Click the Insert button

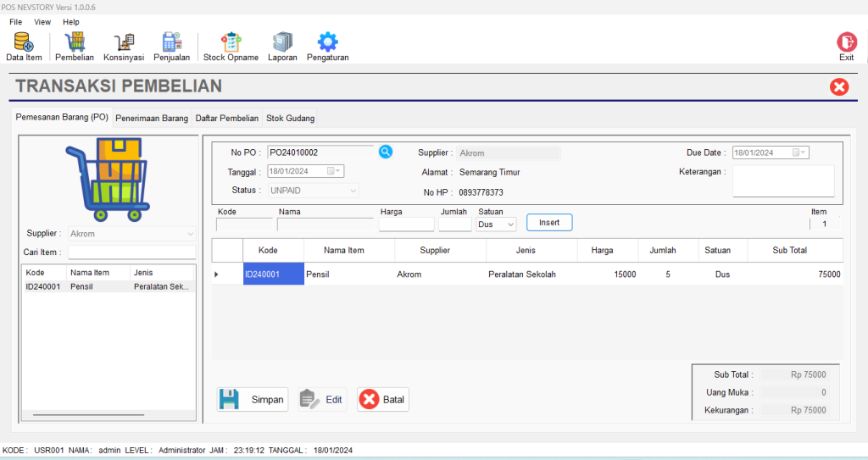549,222
